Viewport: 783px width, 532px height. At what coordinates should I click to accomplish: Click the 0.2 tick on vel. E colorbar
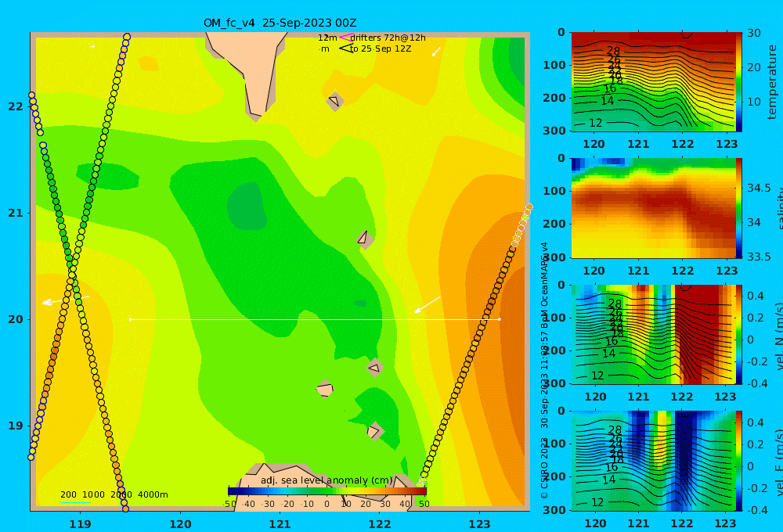(x=756, y=444)
